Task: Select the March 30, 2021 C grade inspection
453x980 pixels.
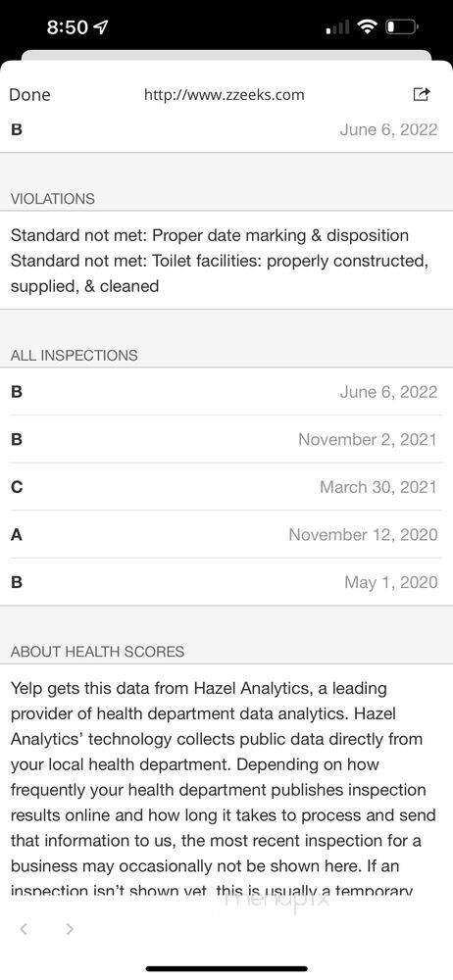Action: (226, 487)
